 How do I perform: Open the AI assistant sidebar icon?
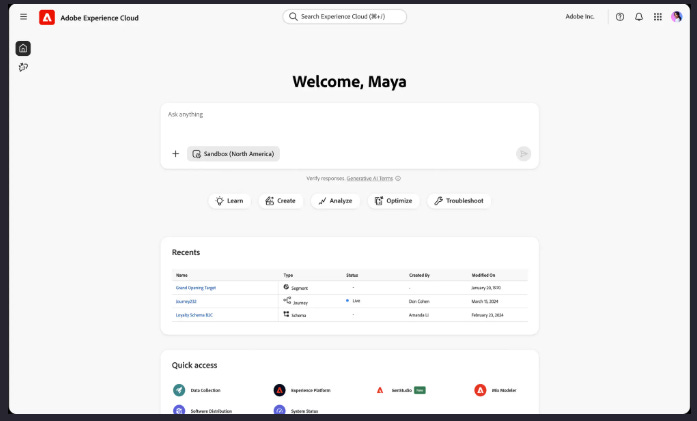(23, 67)
